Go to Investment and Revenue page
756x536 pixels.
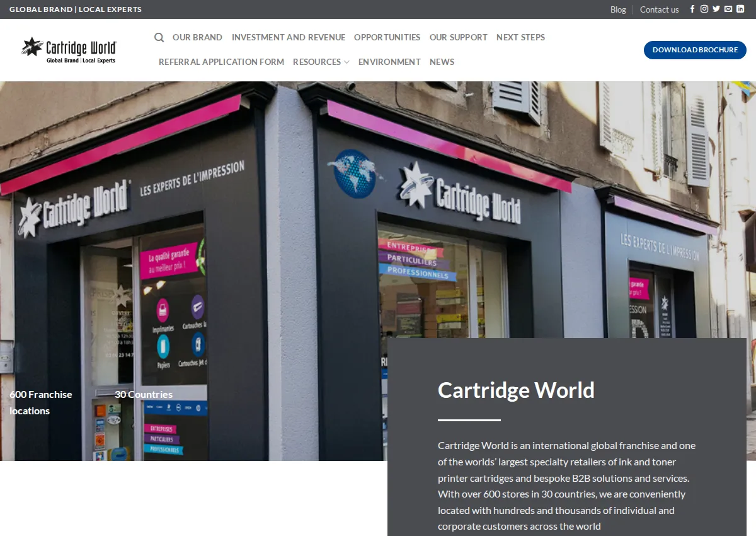[289, 37]
